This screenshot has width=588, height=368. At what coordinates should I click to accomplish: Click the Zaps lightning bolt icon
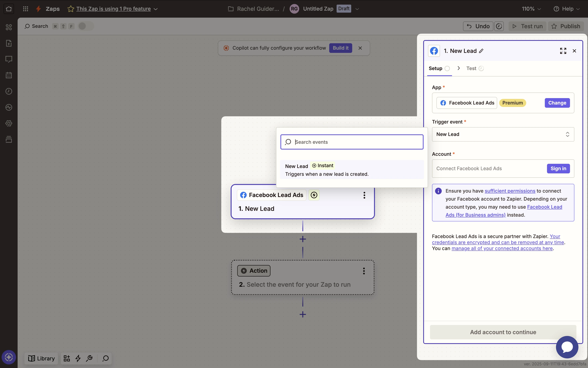(x=38, y=9)
